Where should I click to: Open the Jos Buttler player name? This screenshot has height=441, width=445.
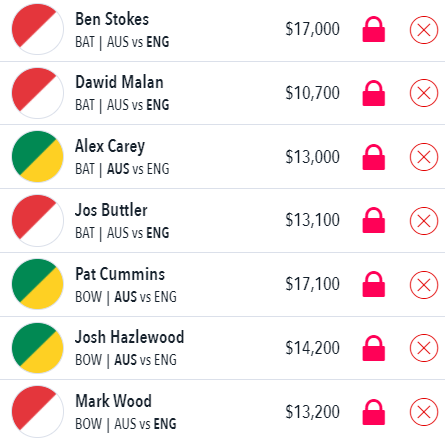(x=111, y=210)
